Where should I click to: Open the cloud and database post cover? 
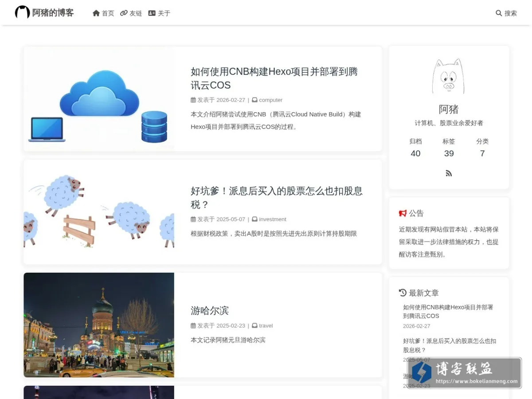pyautogui.click(x=99, y=99)
